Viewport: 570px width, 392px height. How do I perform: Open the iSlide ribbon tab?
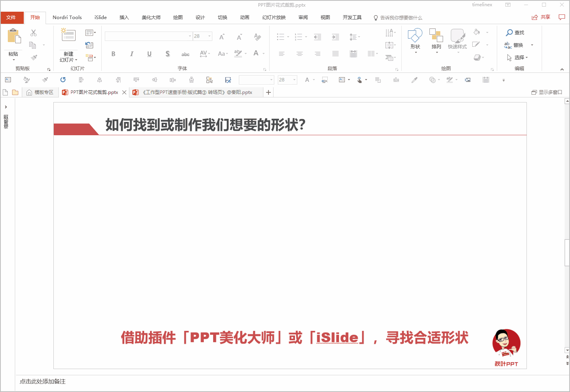click(x=101, y=18)
